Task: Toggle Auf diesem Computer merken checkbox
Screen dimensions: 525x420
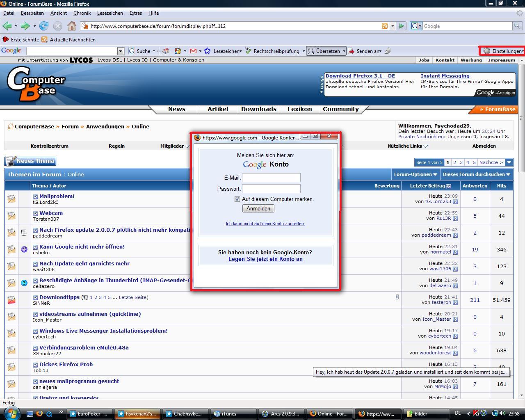Action: click(x=237, y=199)
